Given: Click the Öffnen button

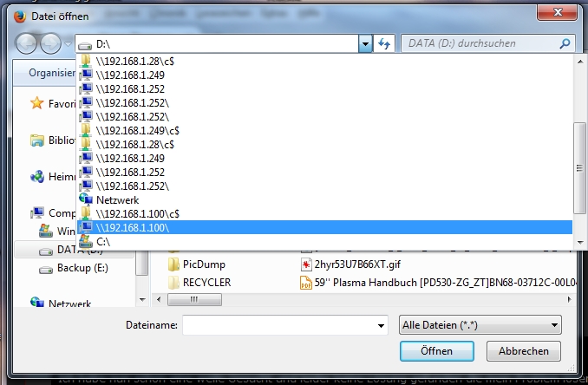Looking at the screenshot, I should pos(437,351).
